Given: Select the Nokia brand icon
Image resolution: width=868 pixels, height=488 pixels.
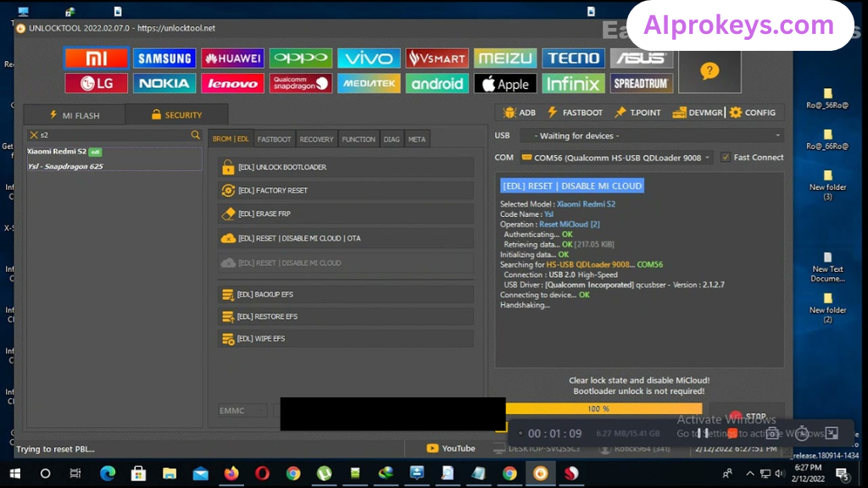Looking at the screenshot, I should coord(164,84).
